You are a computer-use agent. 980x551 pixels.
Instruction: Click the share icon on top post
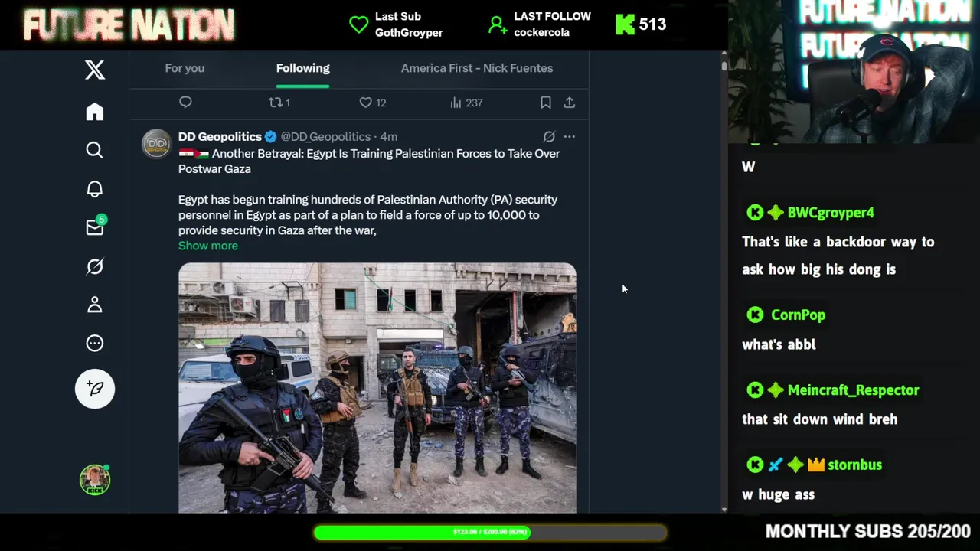pyautogui.click(x=570, y=103)
